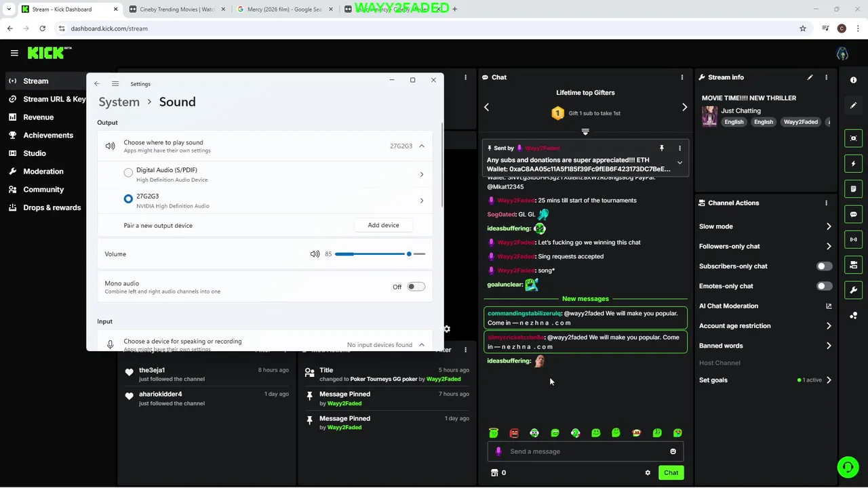This screenshot has width=868, height=488.
Task: Select Digital Audio (S/PDIF) output radio button
Action: [128, 173]
